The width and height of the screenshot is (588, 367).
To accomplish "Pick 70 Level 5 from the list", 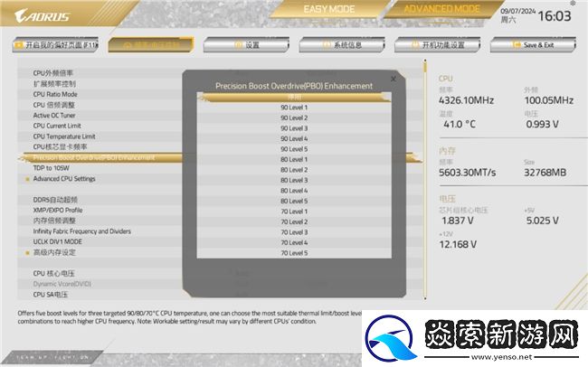I will (x=294, y=253).
